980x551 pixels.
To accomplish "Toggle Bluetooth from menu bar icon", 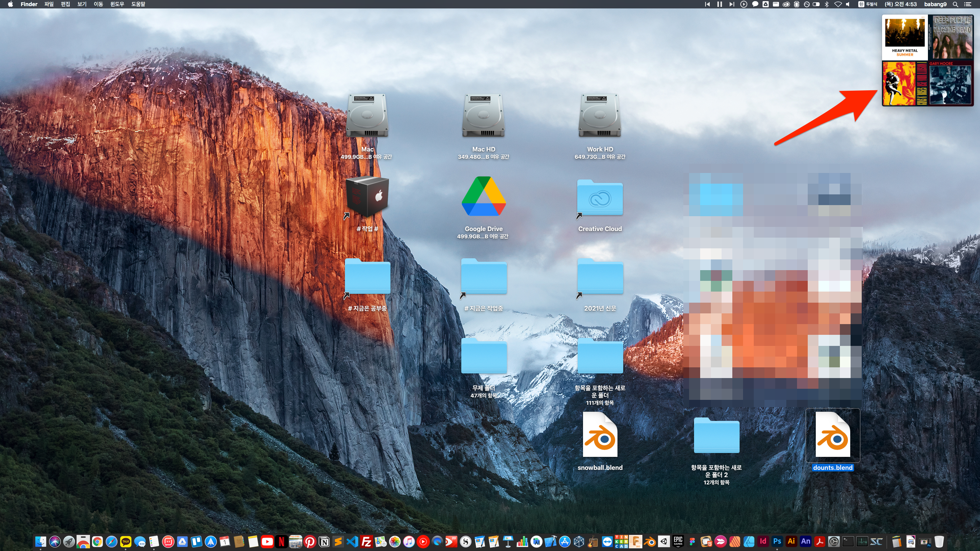I will point(826,4).
